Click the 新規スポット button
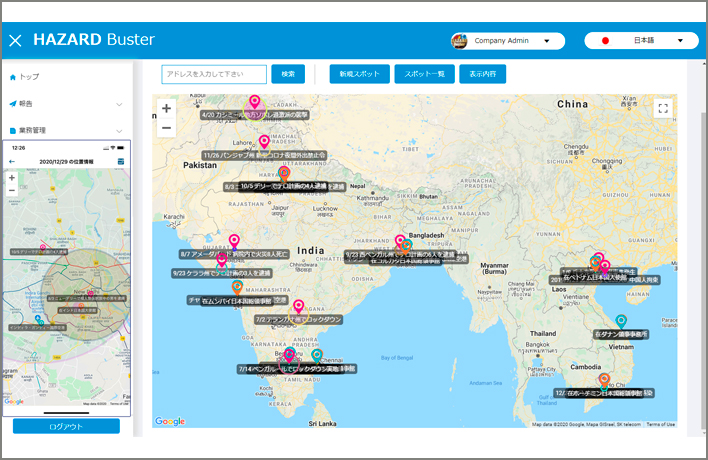The image size is (708, 460). click(x=359, y=74)
